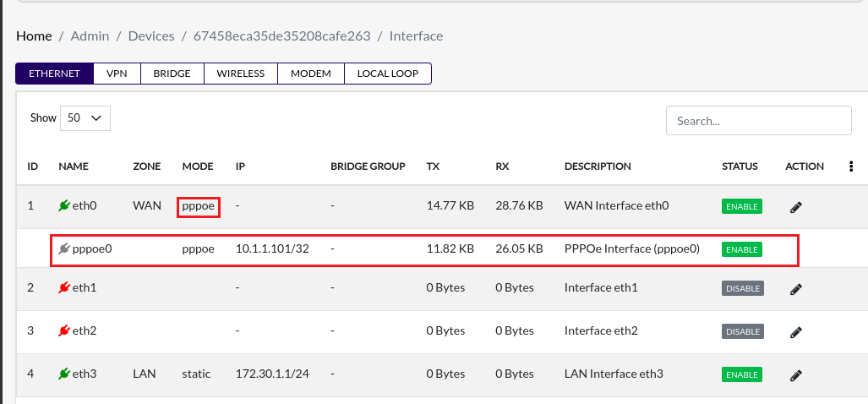
Task: Sort by the STATUS column header
Action: point(740,167)
